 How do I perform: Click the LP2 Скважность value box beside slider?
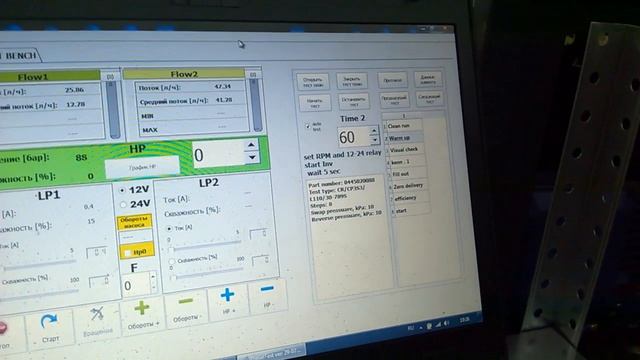(261, 260)
